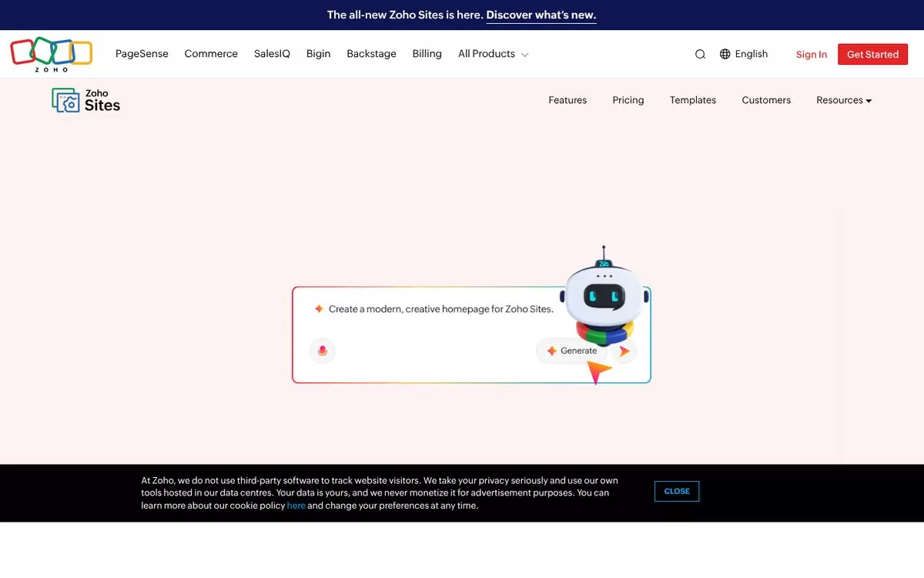Click the Zoho logo
This screenshot has height=578, width=924.
52,54
